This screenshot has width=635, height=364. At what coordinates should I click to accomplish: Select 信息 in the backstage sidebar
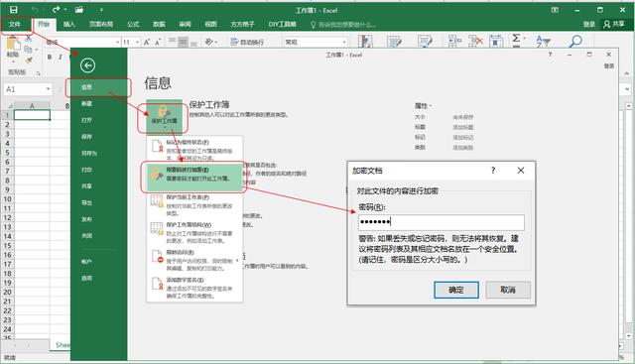pyautogui.click(x=99, y=87)
